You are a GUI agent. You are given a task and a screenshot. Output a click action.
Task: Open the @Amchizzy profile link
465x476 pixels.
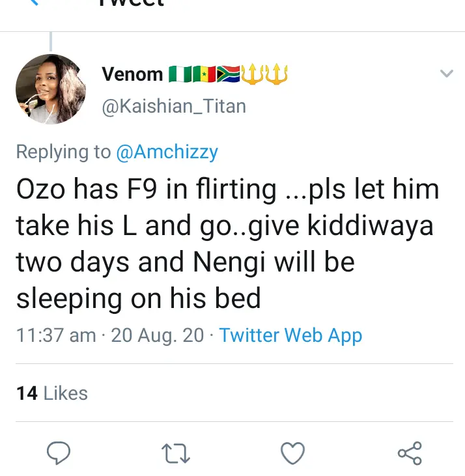point(167,152)
